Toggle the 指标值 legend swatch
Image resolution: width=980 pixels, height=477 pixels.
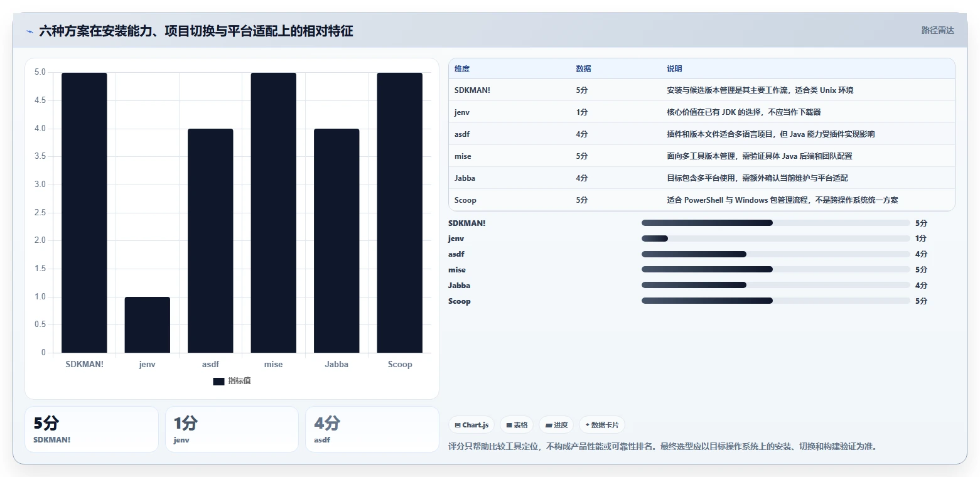(x=218, y=382)
